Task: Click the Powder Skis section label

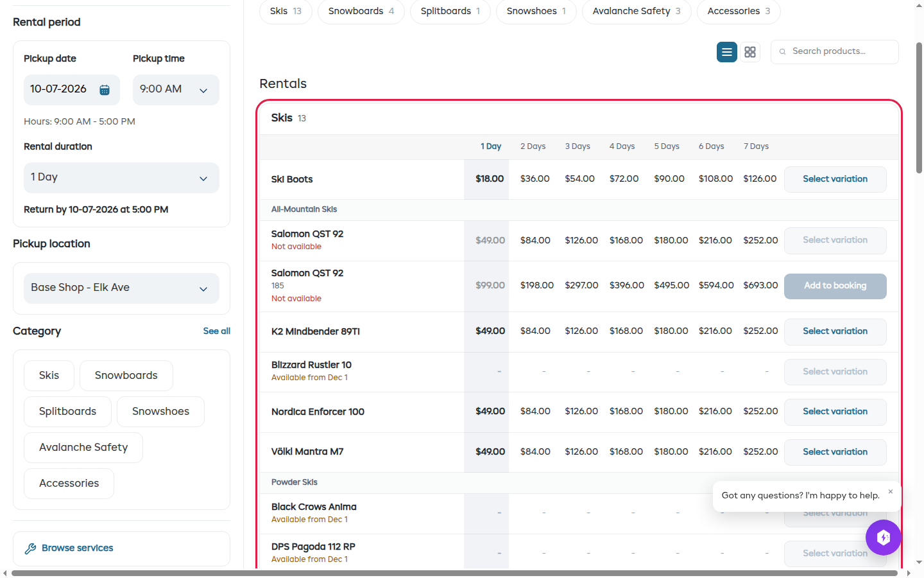Action: pyautogui.click(x=295, y=483)
